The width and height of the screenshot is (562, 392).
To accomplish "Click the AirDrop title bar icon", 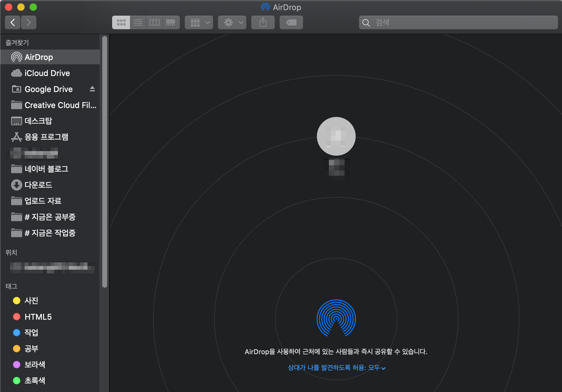I will click(x=265, y=7).
